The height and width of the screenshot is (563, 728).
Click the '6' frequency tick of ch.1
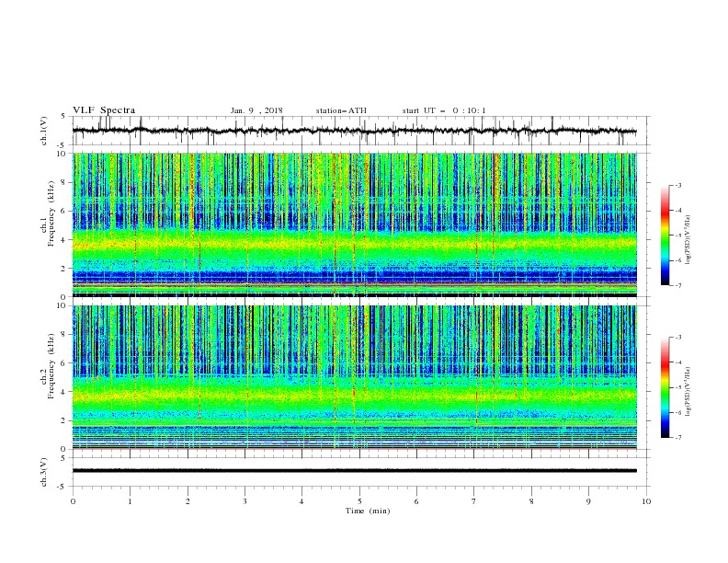(x=65, y=211)
